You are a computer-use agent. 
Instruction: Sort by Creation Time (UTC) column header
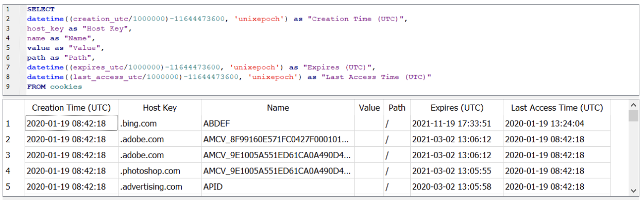pos(71,108)
